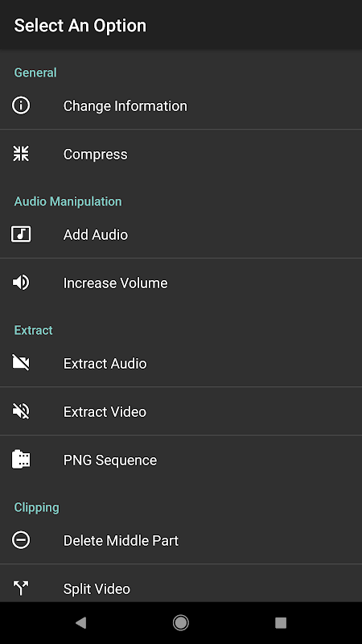This screenshot has height=644, width=362.
Task: Tap the Extract Audio crossed-camera icon
Action: (21, 363)
